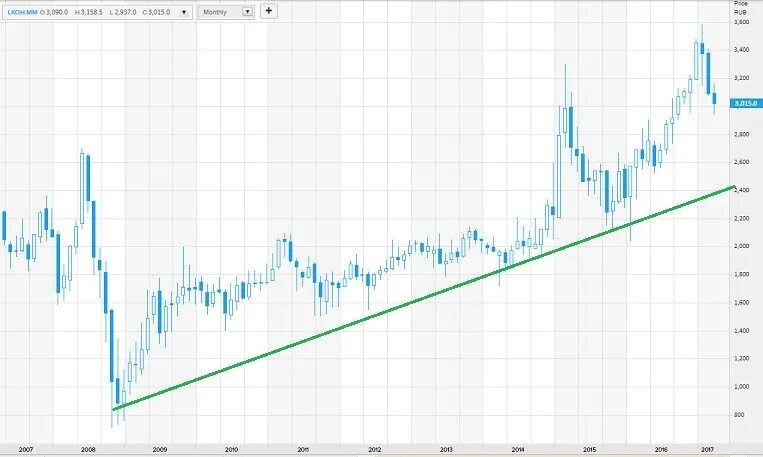Click the 800 price axis label
Image resolution: width=763 pixels, height=457 pixels.
[x=739, y=415]
